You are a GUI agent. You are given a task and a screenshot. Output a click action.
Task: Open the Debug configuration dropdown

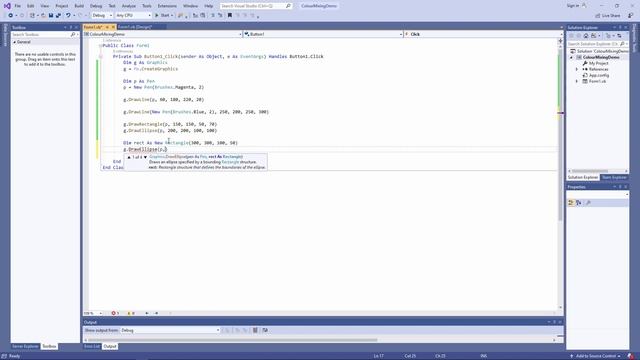pyautogui.click(x=102, y=15)
